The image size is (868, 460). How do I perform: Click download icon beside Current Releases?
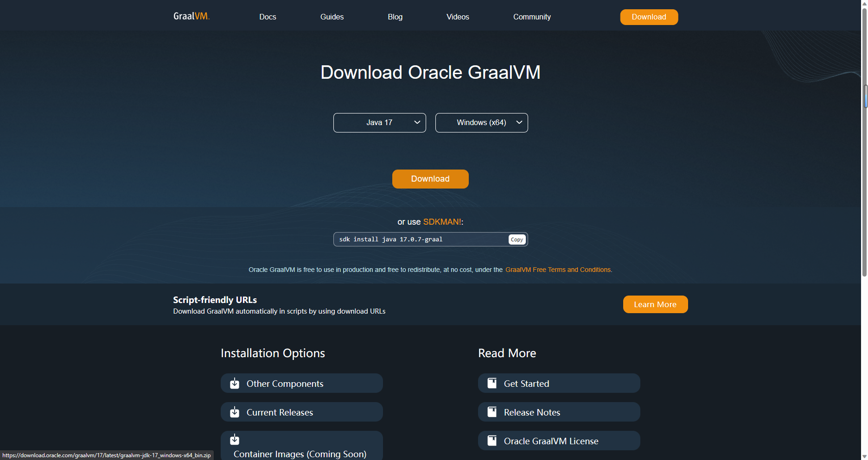click(x=235, y=412)
